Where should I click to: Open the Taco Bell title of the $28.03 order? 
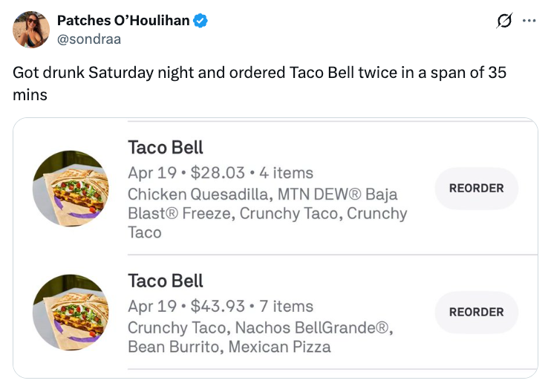tap(166, 148)
